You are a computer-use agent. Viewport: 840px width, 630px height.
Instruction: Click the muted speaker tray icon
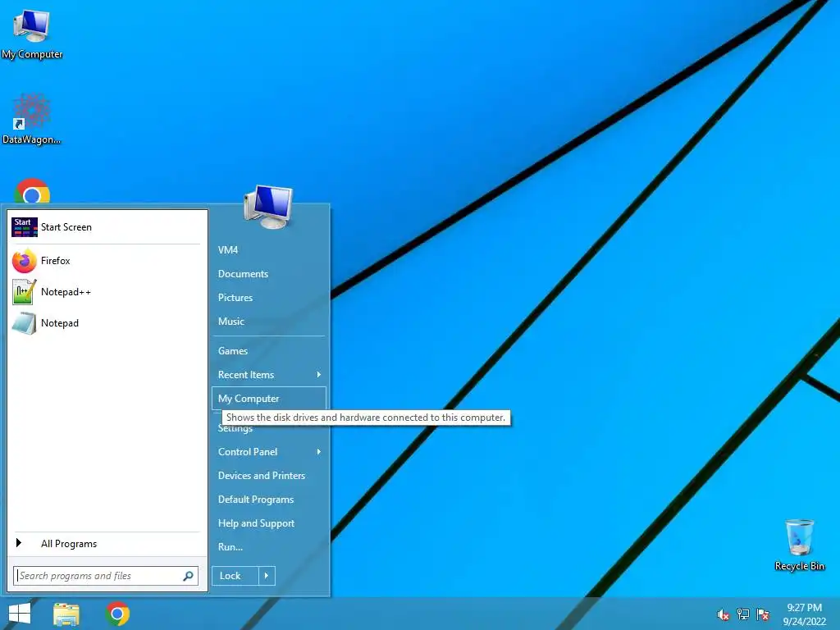coord(723,614)
